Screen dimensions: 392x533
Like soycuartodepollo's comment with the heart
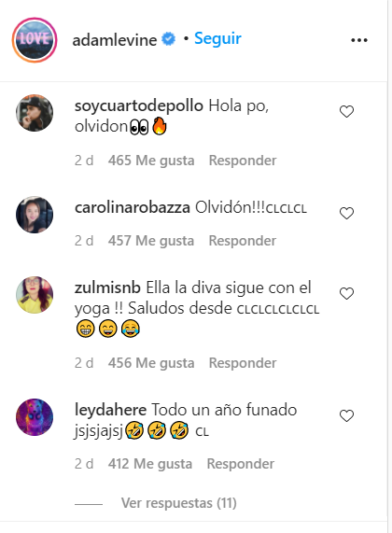(x=346, y=111)
